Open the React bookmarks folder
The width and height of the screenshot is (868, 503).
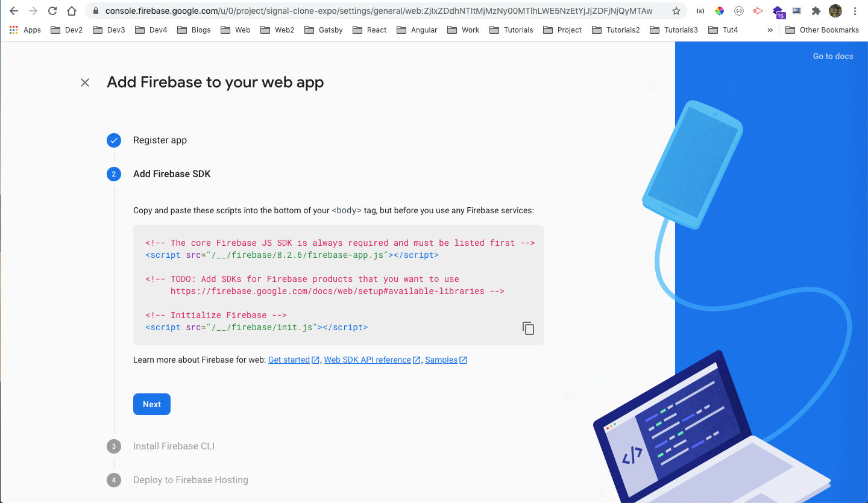click(x=370, y=30)
